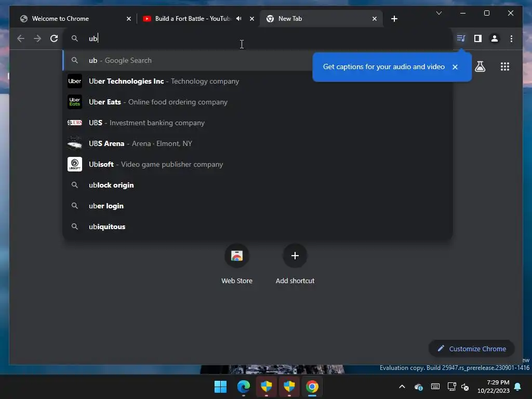Click 'Get captions for your audio and video'
The width and height of the screenshot is (532, 399).
click(384, 67)
